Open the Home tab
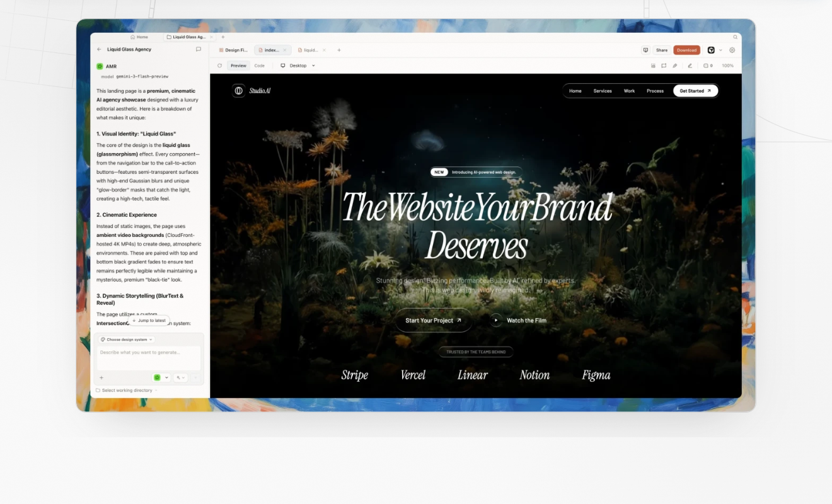Image resolution: width=832 pixels, height=504 pixels. click(139, 37)
